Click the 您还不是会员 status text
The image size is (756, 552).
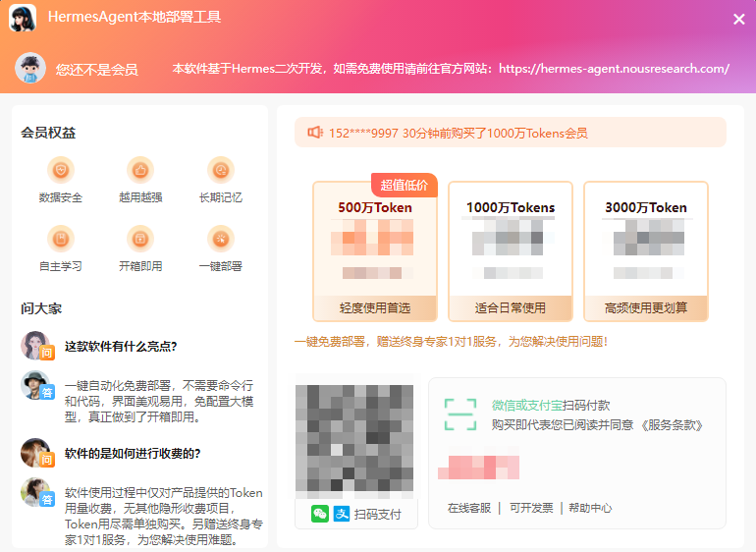click(96, 70)
